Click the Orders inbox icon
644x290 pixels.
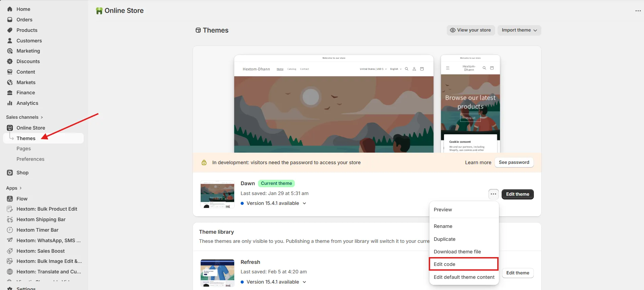[10, 20]
